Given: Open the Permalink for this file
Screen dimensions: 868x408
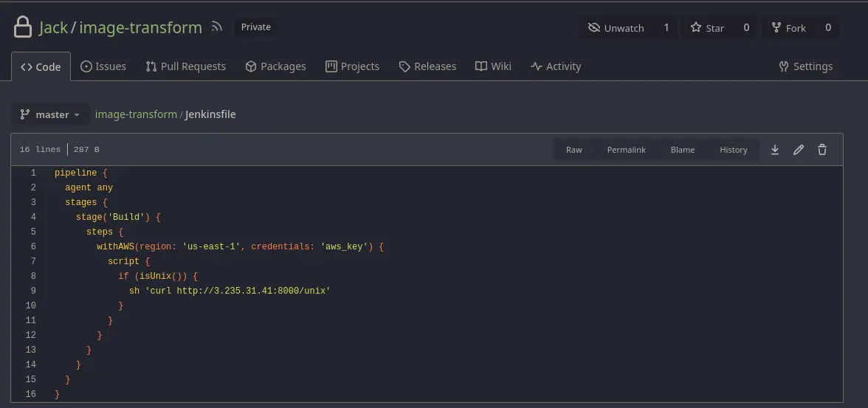Looking at the screenshot, I should click(x=626, y=150).
